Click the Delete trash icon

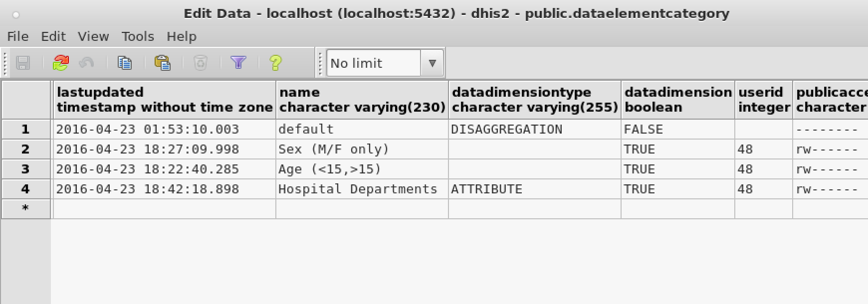pos(200,63)
